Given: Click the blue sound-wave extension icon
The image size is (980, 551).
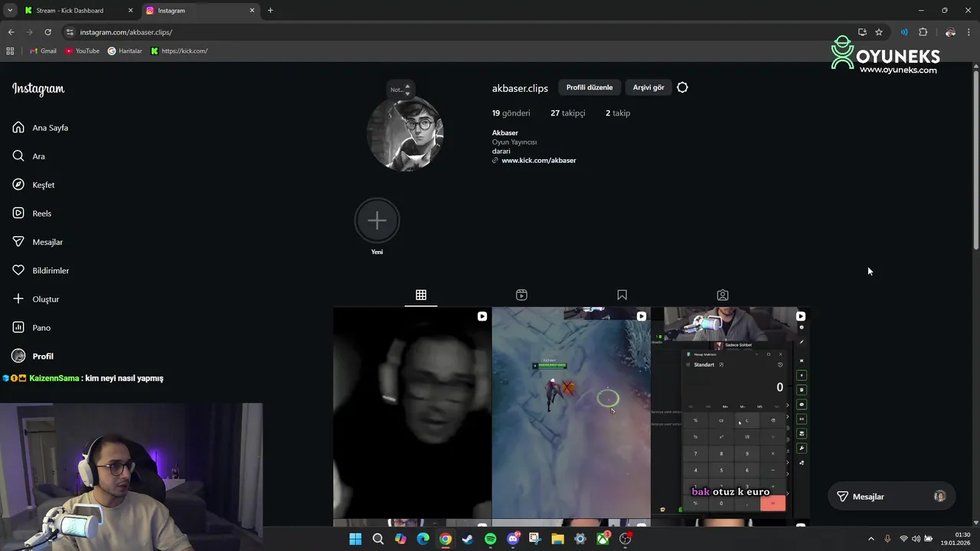Looking at the screenshot, I should tap(904, 32).
